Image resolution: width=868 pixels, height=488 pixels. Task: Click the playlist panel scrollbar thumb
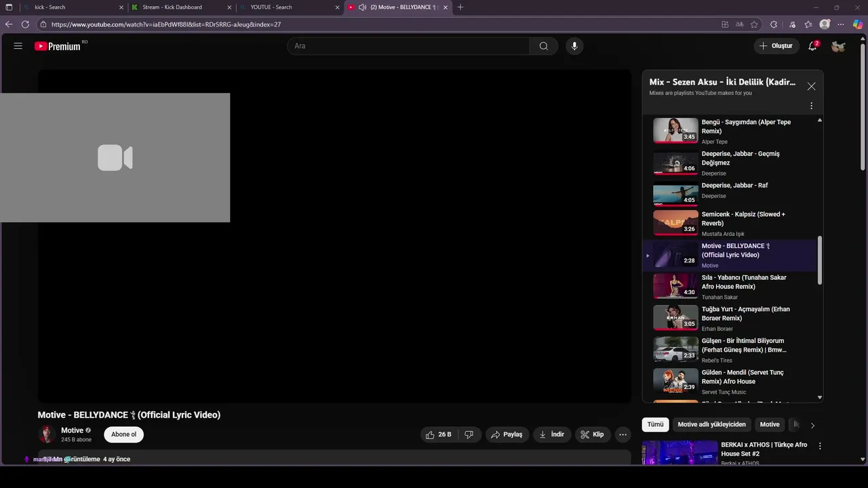pos(820,260)
